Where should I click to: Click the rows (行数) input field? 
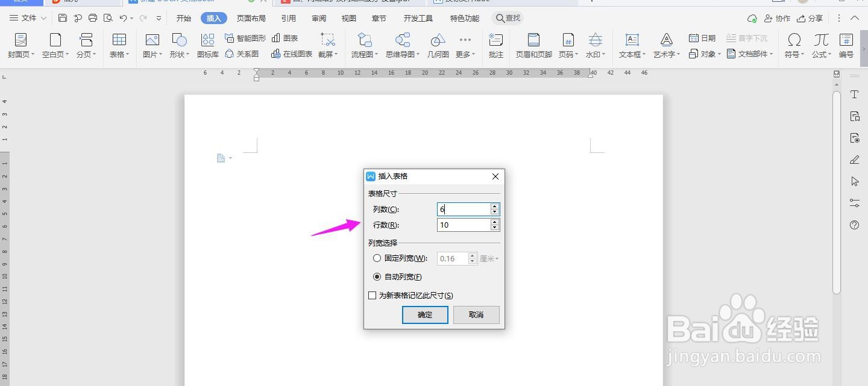point(464,225)
